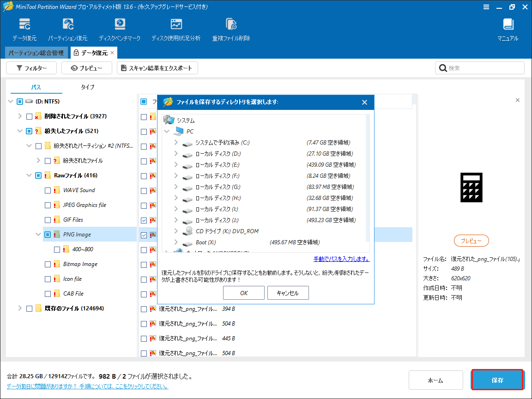Close the データ復元 tab
The image size is (532, 399).
click(112, 53)
